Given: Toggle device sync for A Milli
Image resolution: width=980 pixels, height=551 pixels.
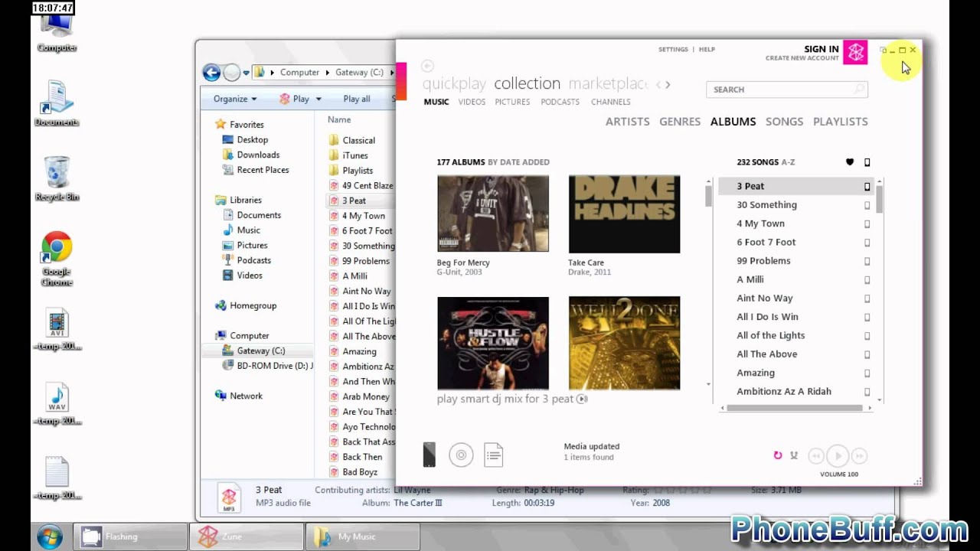Looking at the screenshot, I should (x=867, y=279).
